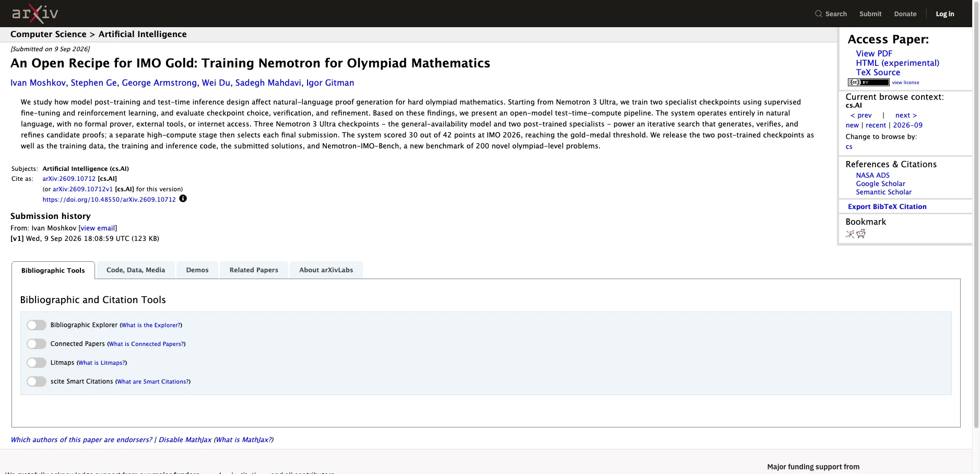Image resolution: width=980 pixels, height=474 pixels.
Task: Click the '[Submitted on 9 Sep 2026]' dateline
Action: tap(50, 49)
